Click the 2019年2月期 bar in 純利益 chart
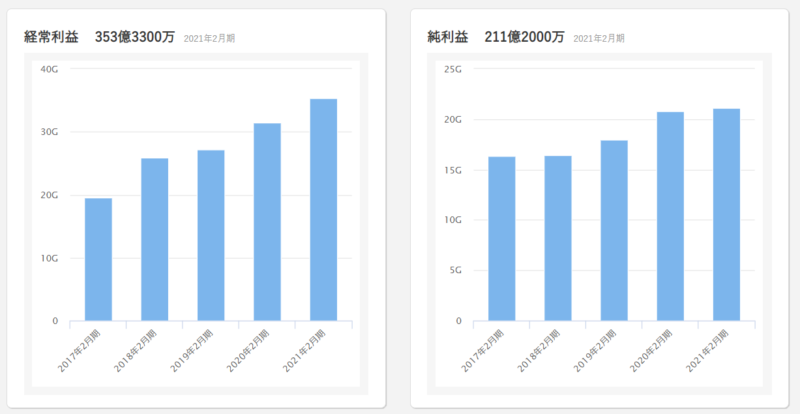 pos(614,231)
